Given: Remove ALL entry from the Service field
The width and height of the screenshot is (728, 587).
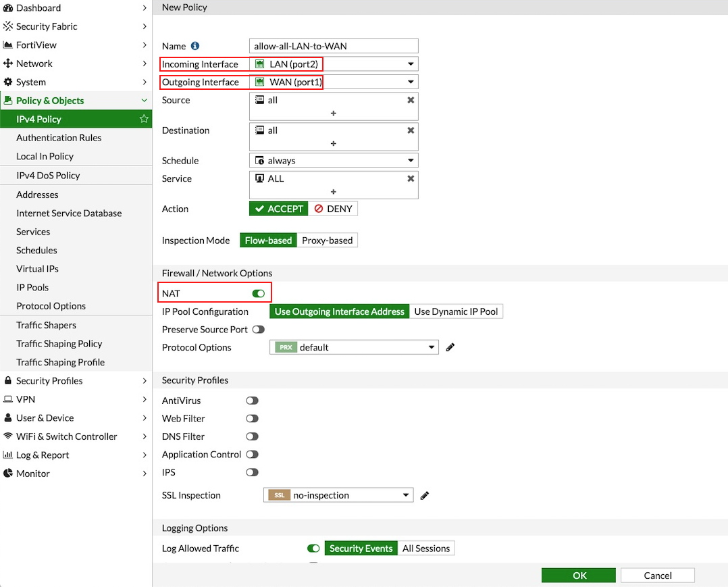Looking at the screenshot, I should pos(410,179).
